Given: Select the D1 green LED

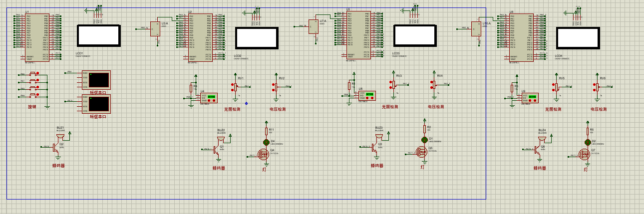Looking at the screenshot, I should [x=425, y=139].
